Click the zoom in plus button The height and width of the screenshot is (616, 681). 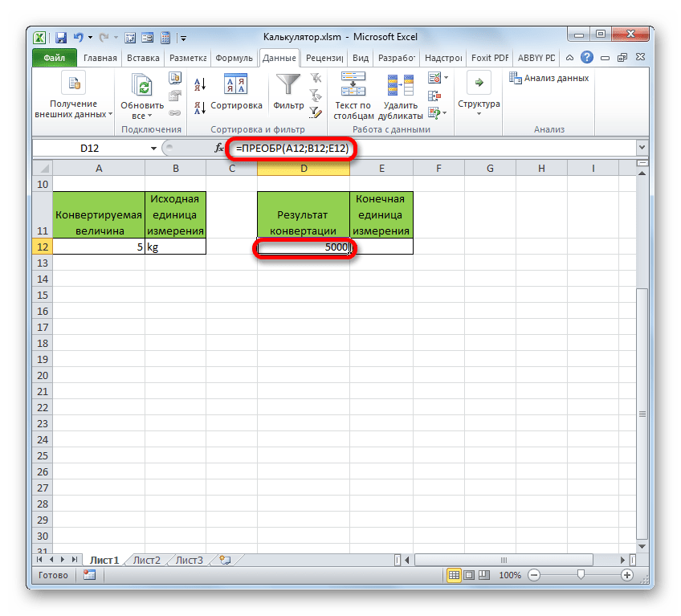pyautogui.click(x=626, y=575)
